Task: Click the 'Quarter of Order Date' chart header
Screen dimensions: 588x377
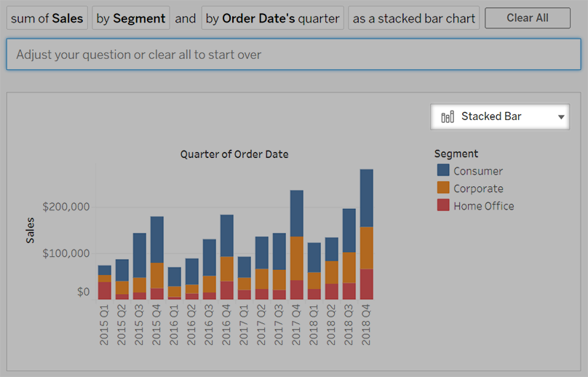Action: 234,154
